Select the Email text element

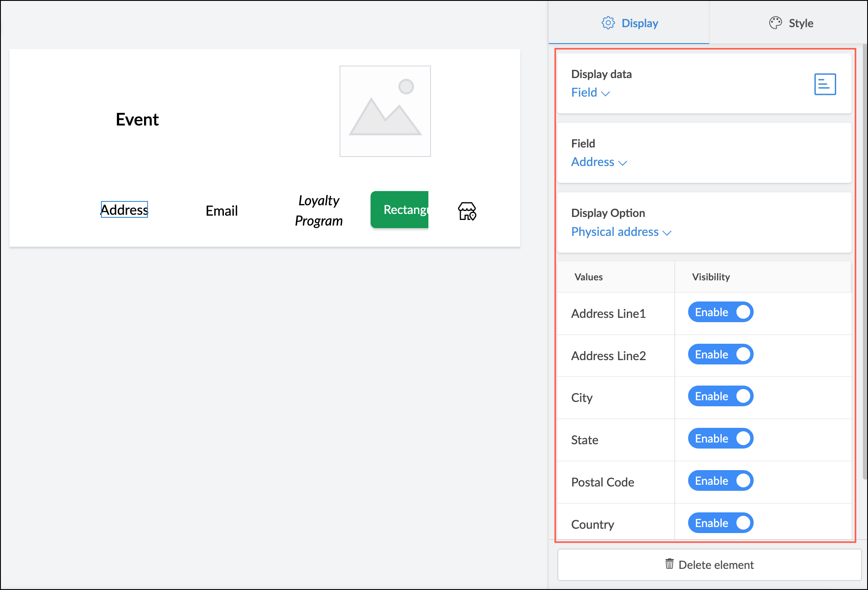(221, 210)
